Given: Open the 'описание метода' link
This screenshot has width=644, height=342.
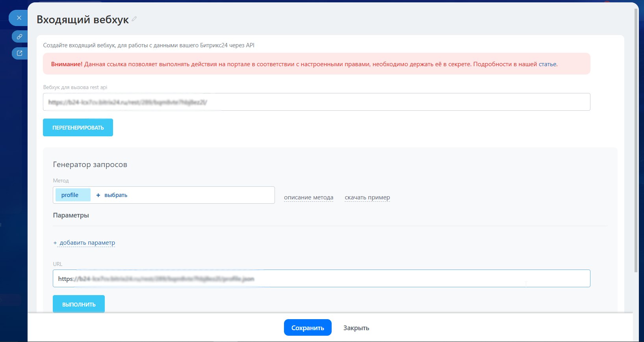Looking at the screenshot, I should click(308, 197).
